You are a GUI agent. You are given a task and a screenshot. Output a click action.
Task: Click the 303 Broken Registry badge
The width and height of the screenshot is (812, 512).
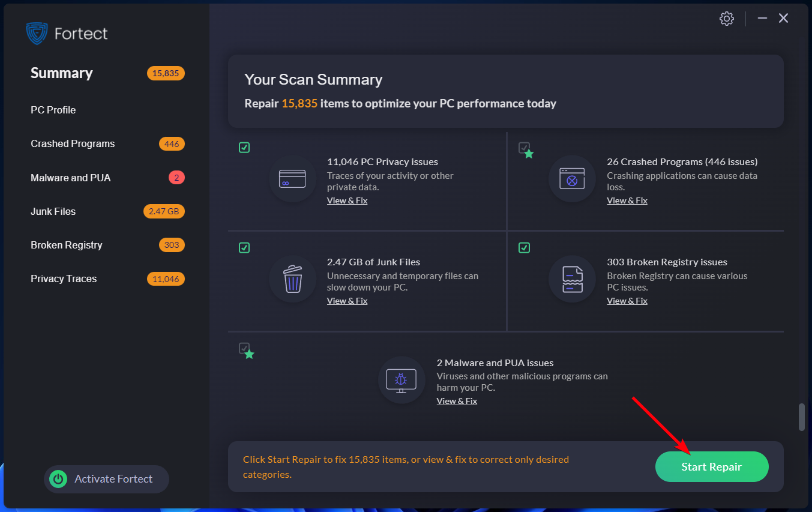point(172,245)
